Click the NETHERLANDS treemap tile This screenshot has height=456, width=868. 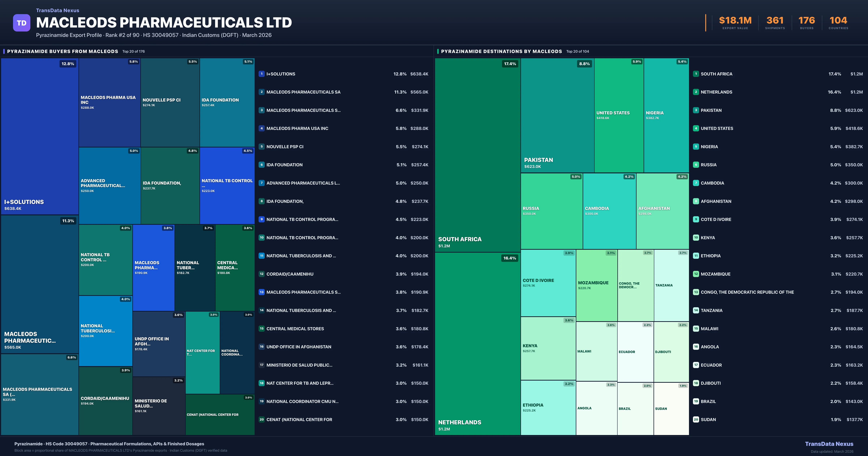477,344
